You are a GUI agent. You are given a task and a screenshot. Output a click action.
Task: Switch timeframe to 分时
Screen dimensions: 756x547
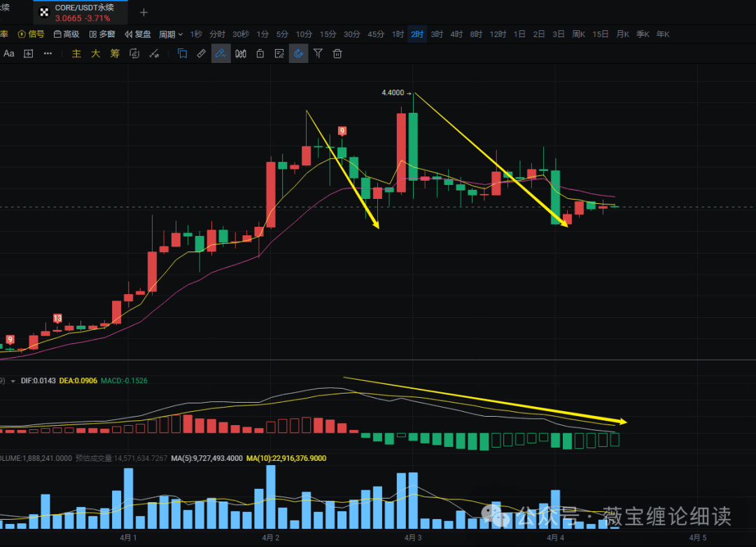click(217, 34)
